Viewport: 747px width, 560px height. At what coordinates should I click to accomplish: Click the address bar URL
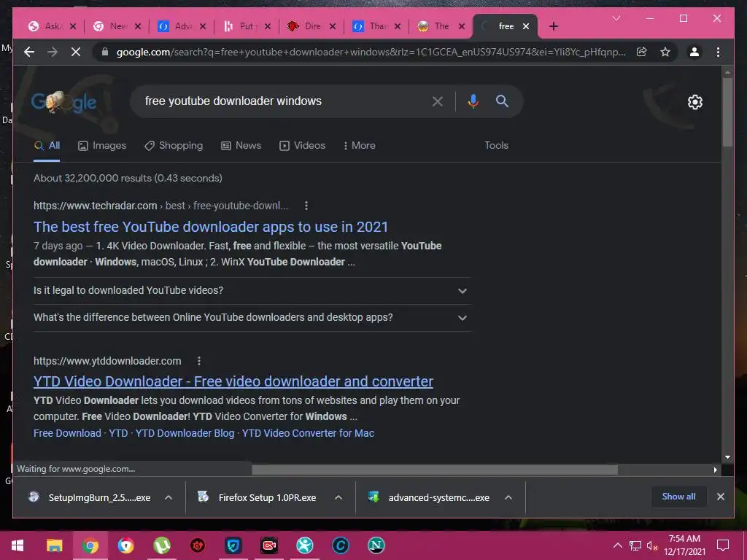click(x=371, y=52)
